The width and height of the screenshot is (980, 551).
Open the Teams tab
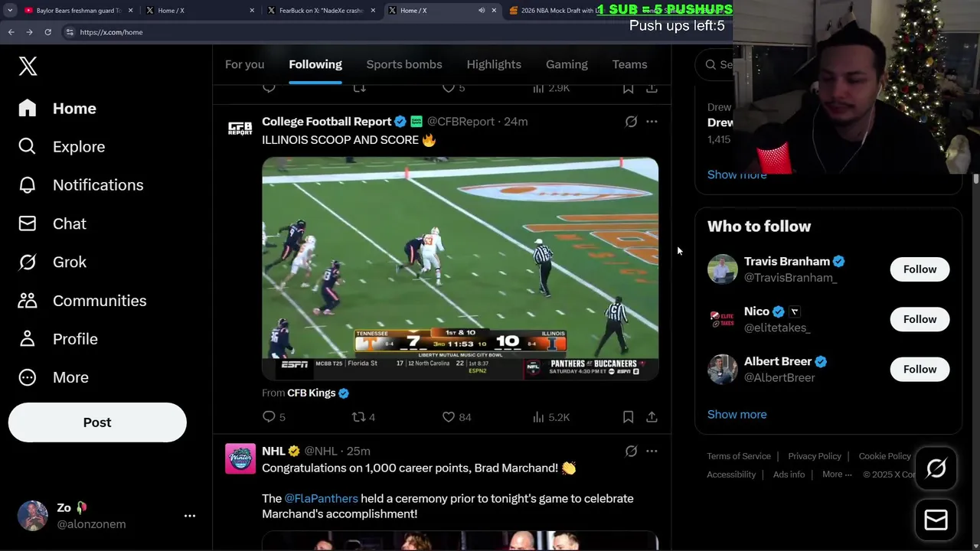[x=629, y=64]
